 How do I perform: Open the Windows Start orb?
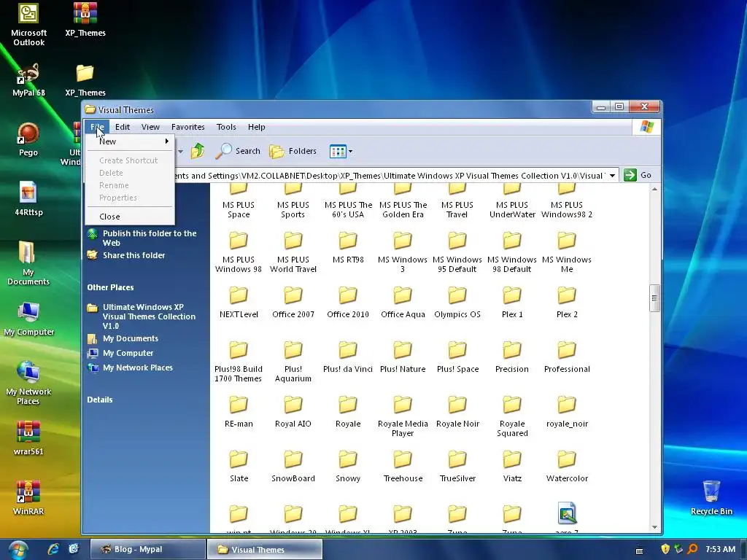coord(18,550)
